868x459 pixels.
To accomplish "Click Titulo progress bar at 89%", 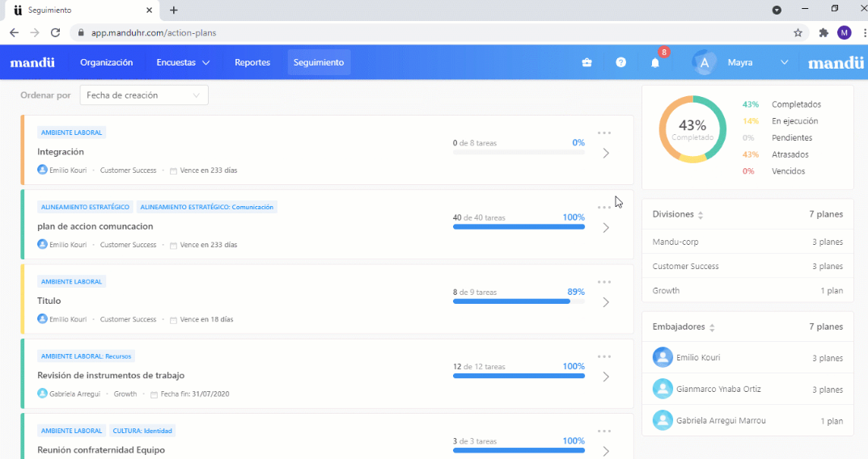I will point(519,301).
